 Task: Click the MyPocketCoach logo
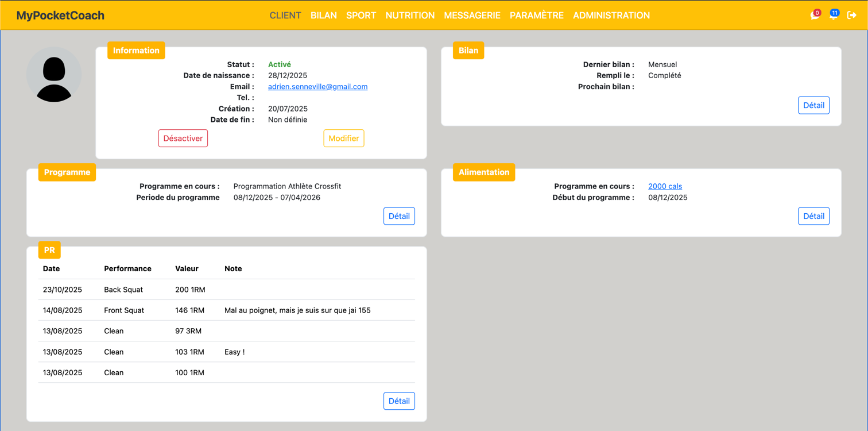tap(60, 16)
